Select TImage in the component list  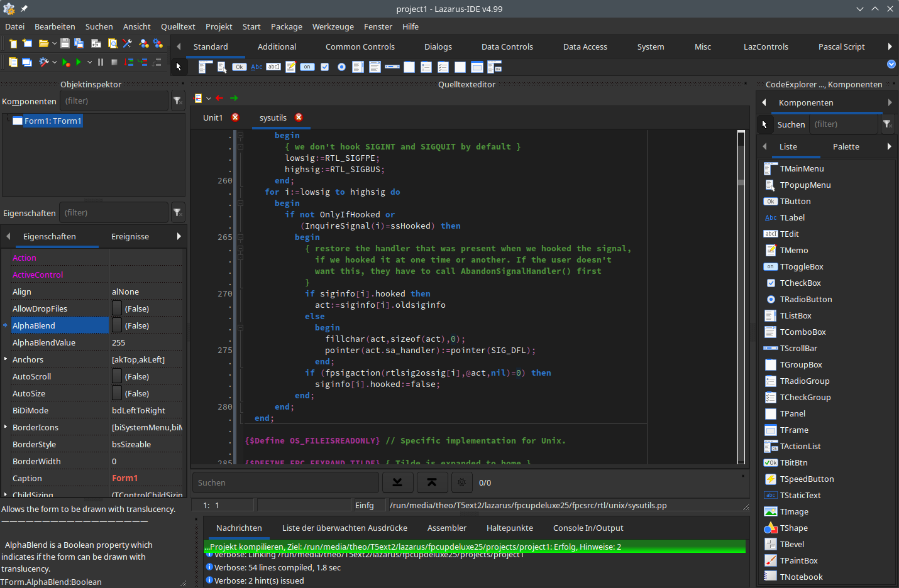coord(794,511)
